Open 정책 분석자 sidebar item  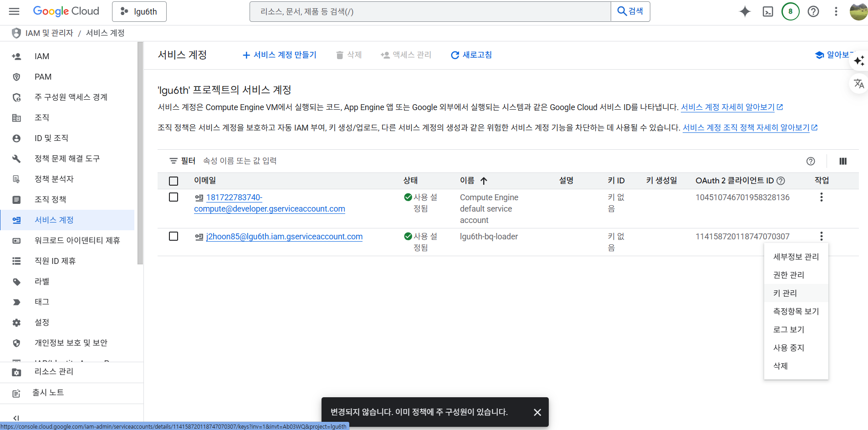67,179
